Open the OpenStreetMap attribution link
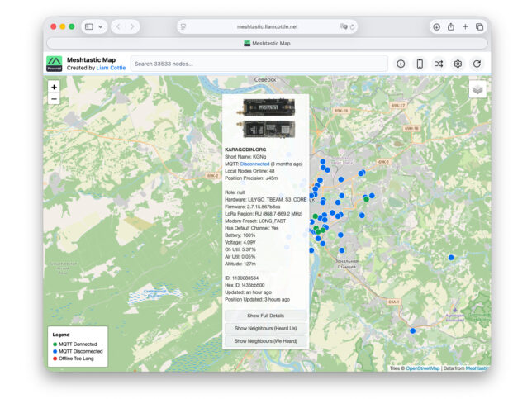 click(x=423, y=368)
